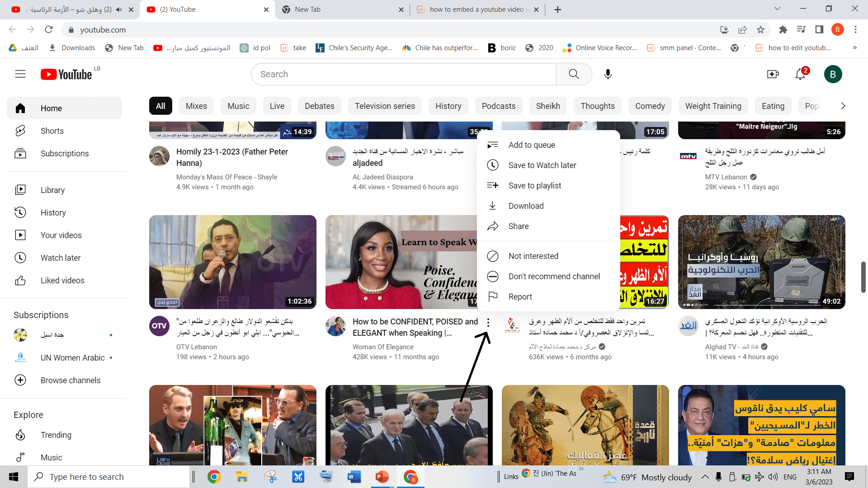Select Share in context menu
The height and width of the screenshot is (488, 868).
(548, 226)
